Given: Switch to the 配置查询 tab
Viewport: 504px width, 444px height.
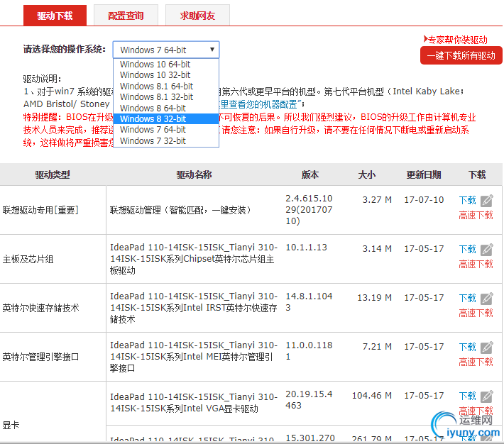Looking at the screenshot, I should tap(126, 16).
